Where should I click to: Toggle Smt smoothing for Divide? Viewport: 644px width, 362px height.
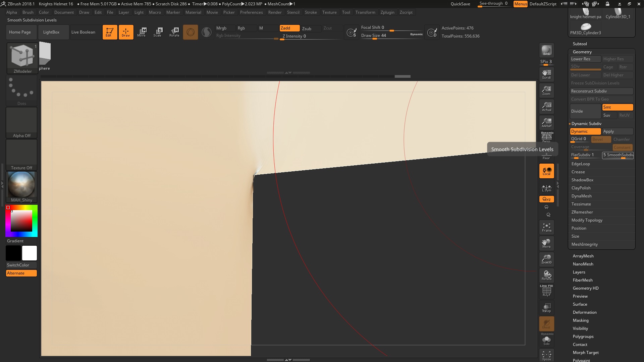click(x=618, y=107)
